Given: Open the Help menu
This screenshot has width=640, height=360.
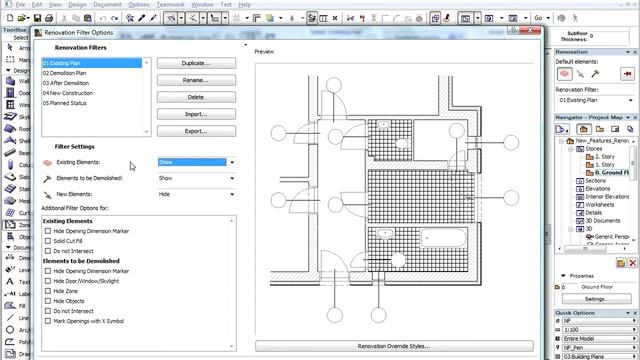Looking at the screenshot, I should click(x=244, y=4).
